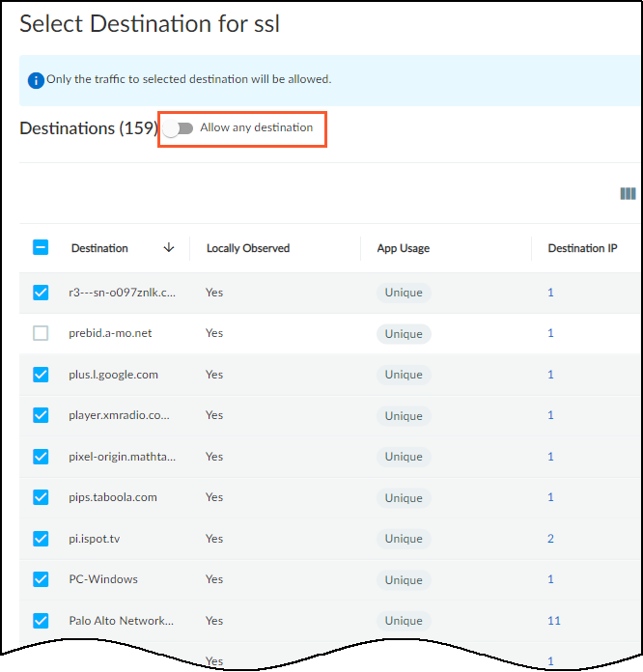
Task: Click the Destination IP column header
Action: pyautogui.click(x=582, y=248)
